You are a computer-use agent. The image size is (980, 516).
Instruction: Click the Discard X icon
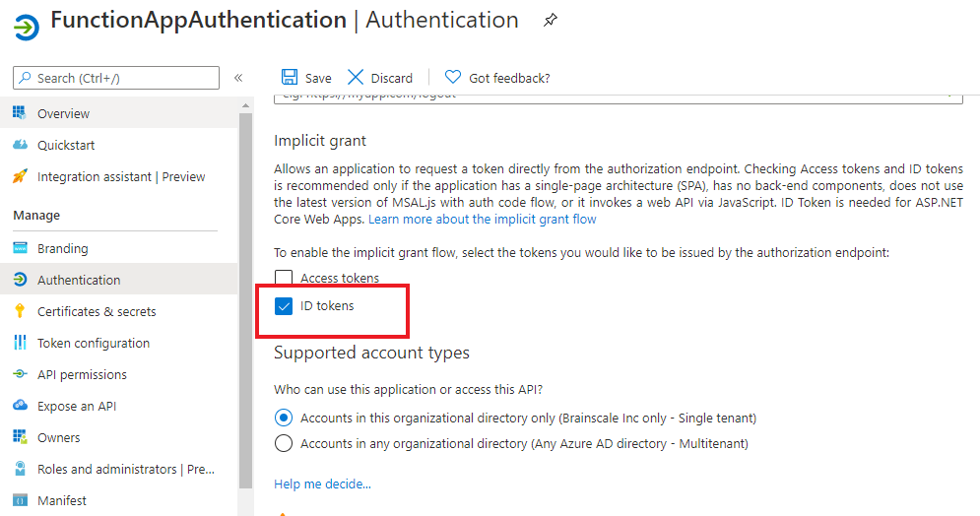tap(356, 78)
